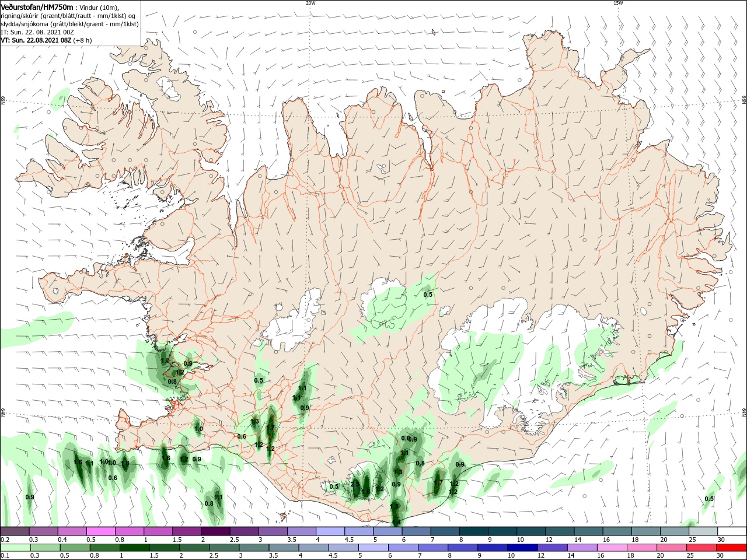Pick the pale green swatch between 0.1 and 0.3
The width and height of the screenshot is (747, 560).
(15, 548)
